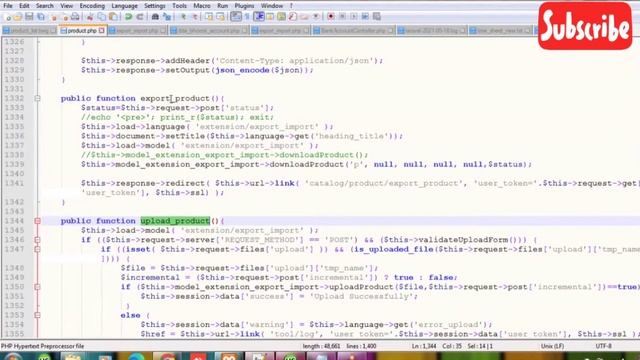Click Close All documents toolbar icon
Viewport: 640px width, 360px height.
[x=65, y=17]
